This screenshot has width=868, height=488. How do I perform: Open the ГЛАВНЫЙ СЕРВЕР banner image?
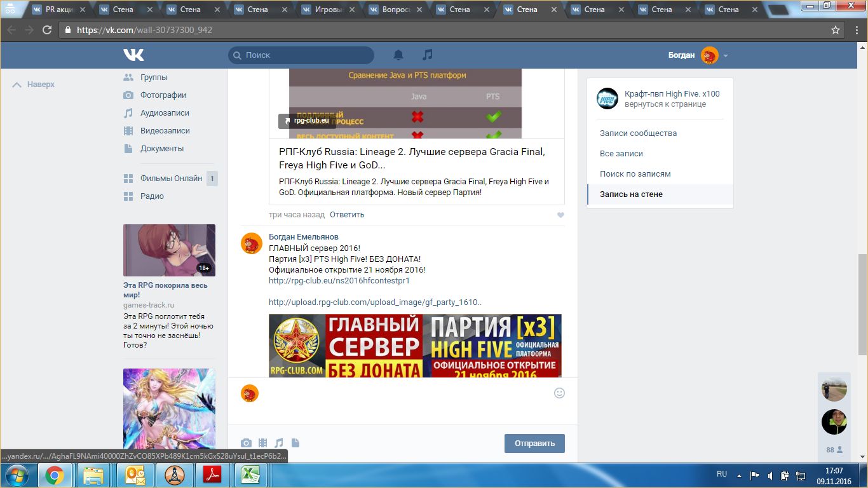coord(415,346)
